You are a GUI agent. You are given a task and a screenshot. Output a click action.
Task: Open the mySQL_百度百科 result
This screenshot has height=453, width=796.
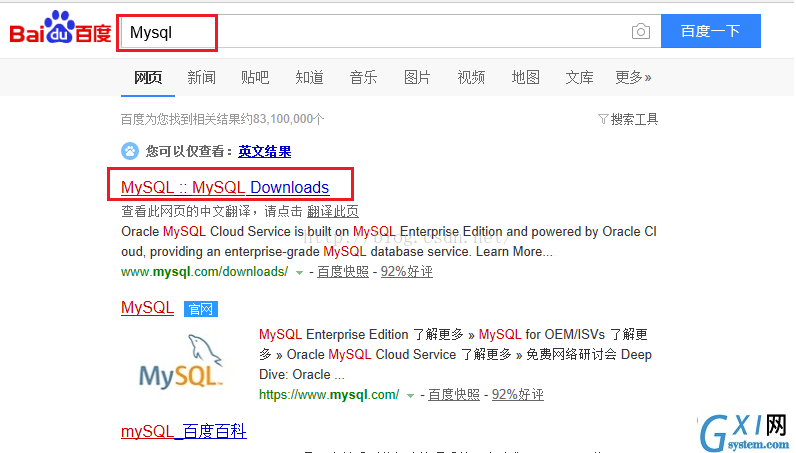[x=184, y=432]
